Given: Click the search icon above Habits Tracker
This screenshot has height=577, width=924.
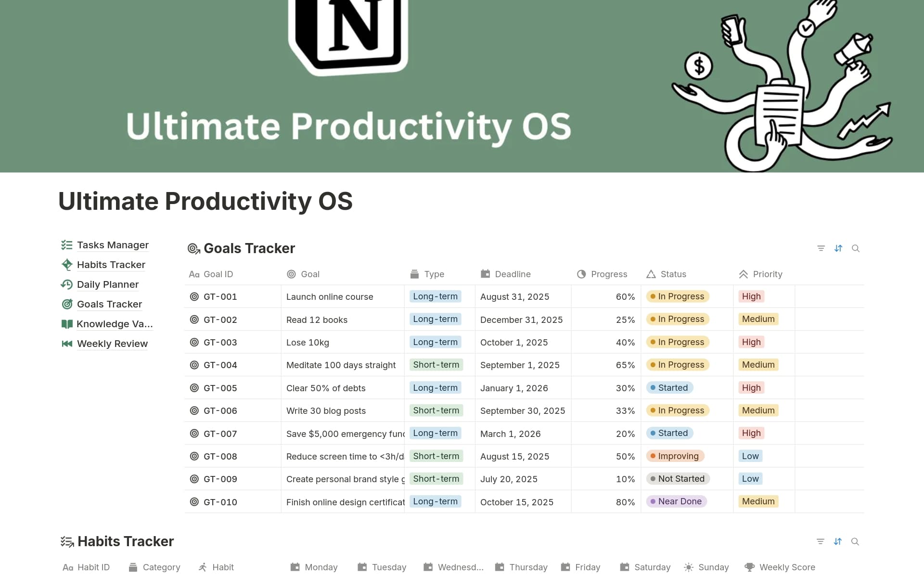Looking at the screenshot, I should [x=855, y=541].
